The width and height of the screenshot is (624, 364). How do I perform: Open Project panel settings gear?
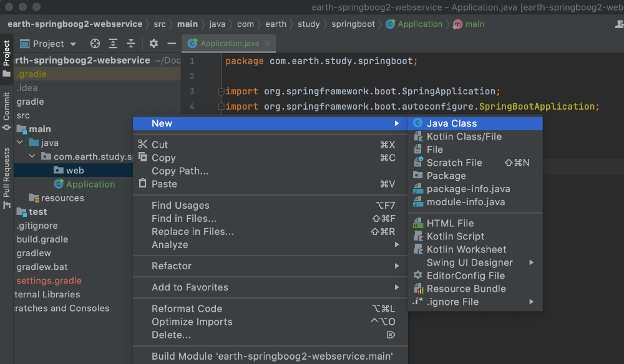point(154,44)
